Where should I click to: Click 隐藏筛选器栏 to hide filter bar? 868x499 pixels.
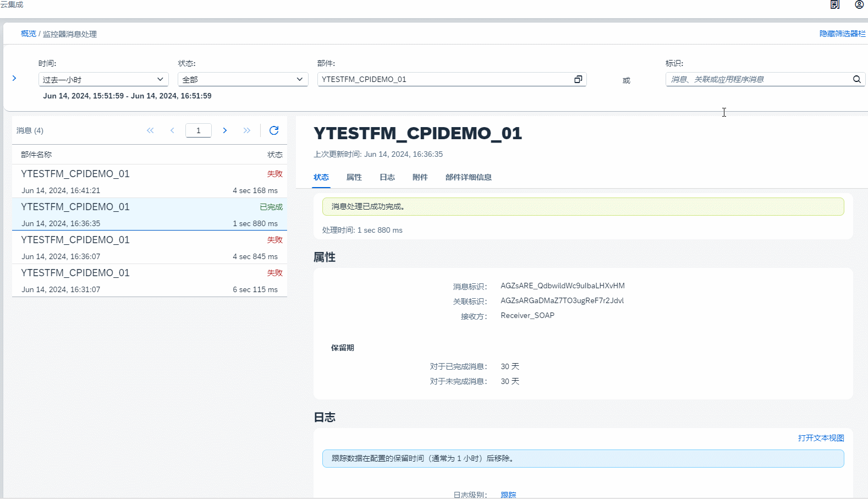(x=842, y=34)
